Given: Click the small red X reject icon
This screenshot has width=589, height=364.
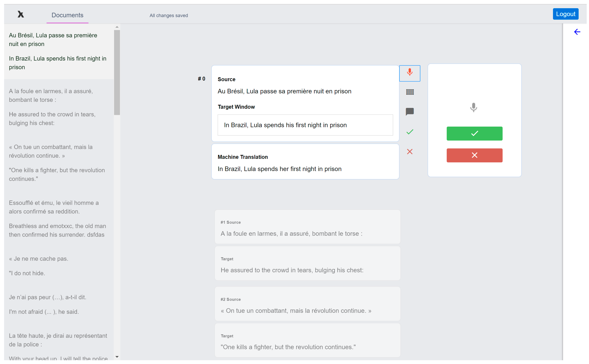Looking at the screenshot, I should [410, 151].
